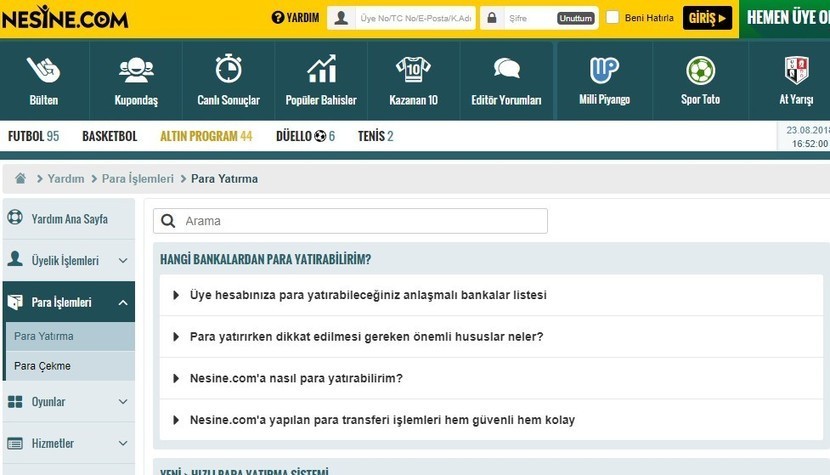Select the ALTIN PROGRAM tab

coord(206,136)
